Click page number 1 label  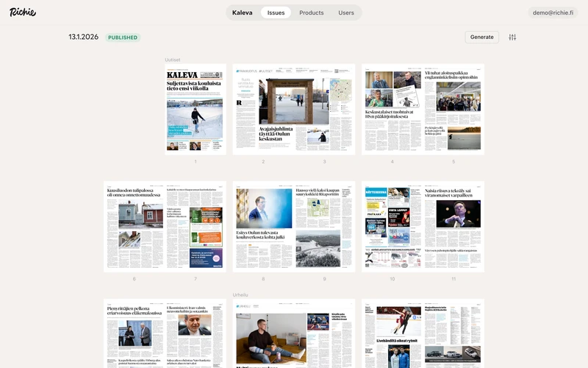[x=196, y=161]
